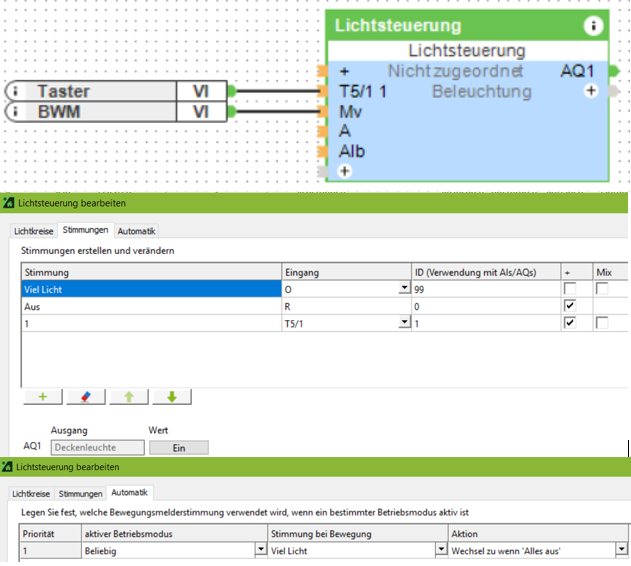Uncheck the + checkbox in the Aus row
This screenshot has height=566, width=631.
570,305
